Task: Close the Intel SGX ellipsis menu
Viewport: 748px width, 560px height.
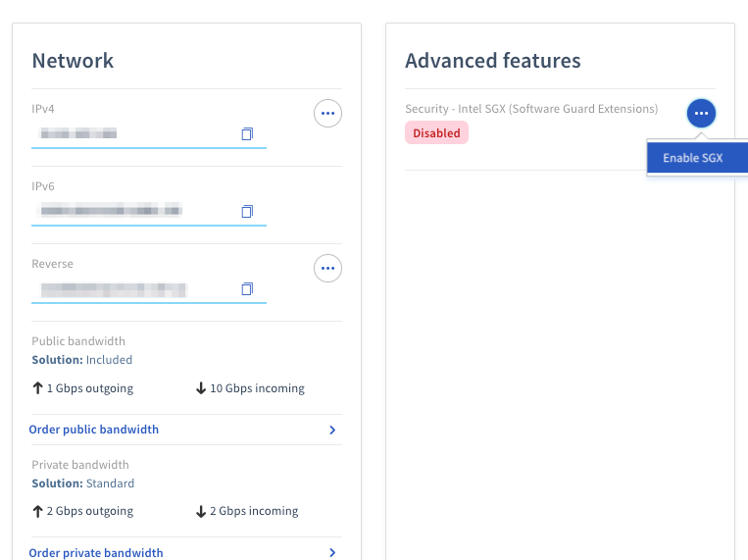Action: (701, 114)
